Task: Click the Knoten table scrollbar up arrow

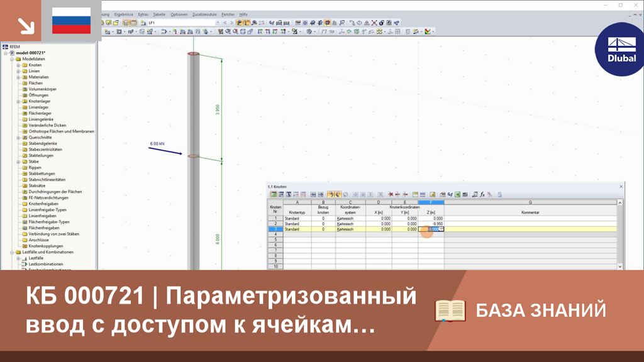Action: click(x=619, y=203)
